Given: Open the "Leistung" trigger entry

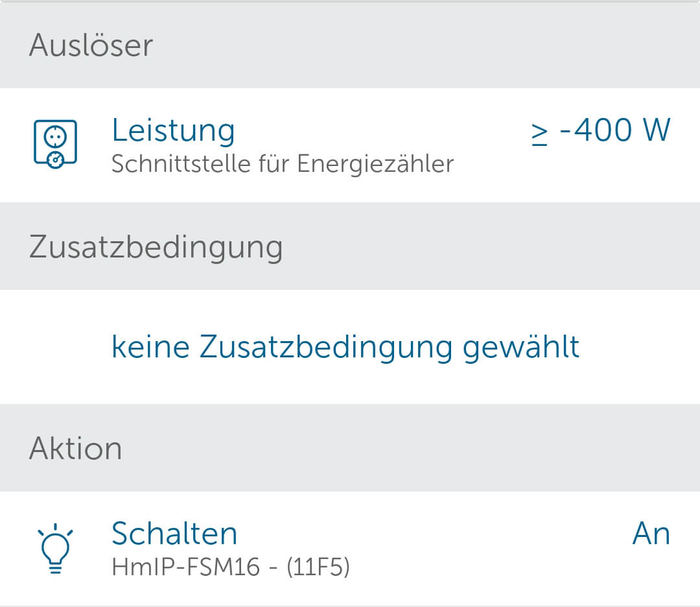Looking at the screenshot, I should (x=173, y=130).
